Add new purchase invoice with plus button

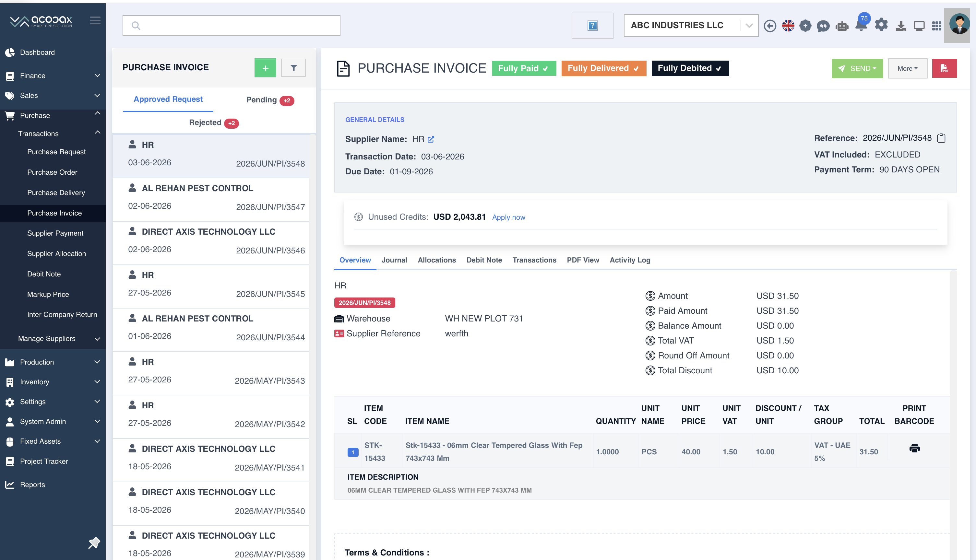pyautogui.click(x=265, y=68)
